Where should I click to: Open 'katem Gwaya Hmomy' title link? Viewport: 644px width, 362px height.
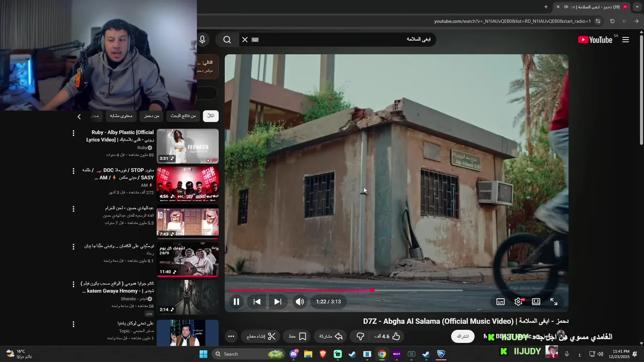[117, 287]
